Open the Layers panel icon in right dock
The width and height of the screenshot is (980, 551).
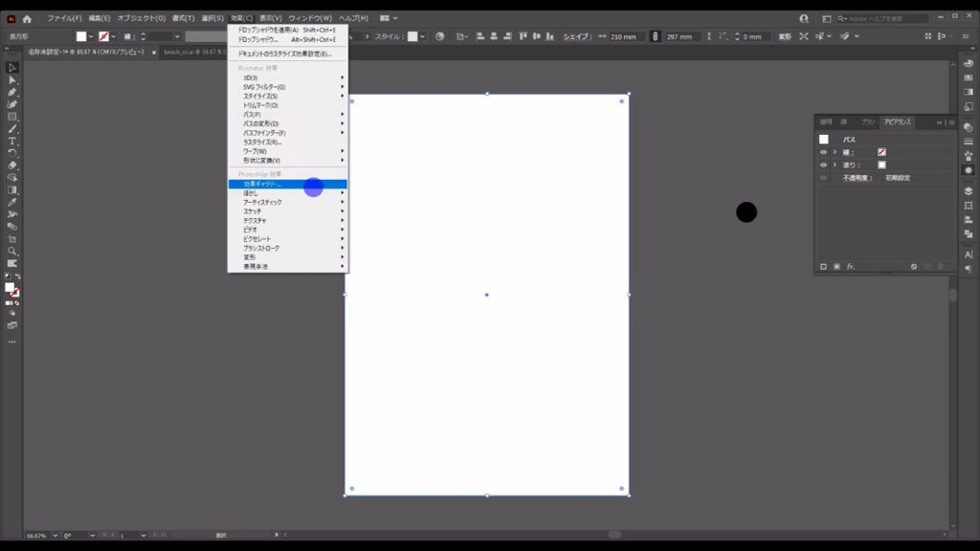pyautogui.click(x=969, y=191)
